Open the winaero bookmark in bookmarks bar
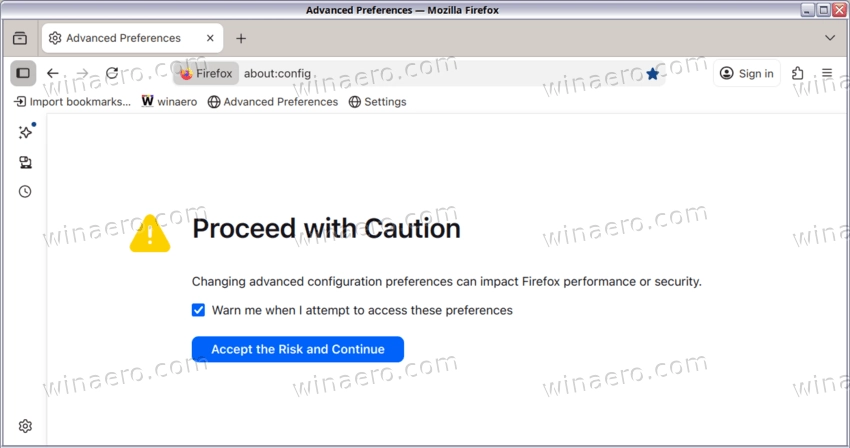The height and width of the screenshot is (448, 850). 169,101
